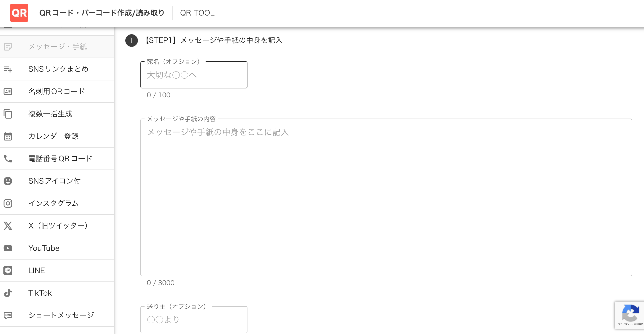Select the 複数一括生成 copy icon
This screenshot has width=644, height=334.
pyautogui.click(x=8, y=114)
